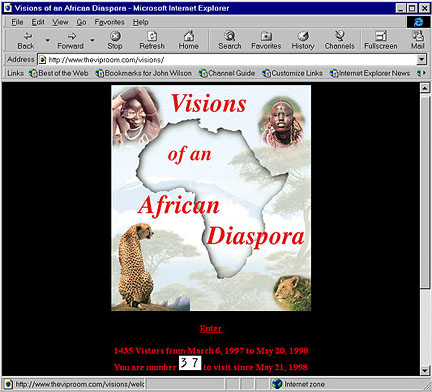Open the File menu

click(x=17, y=22)
